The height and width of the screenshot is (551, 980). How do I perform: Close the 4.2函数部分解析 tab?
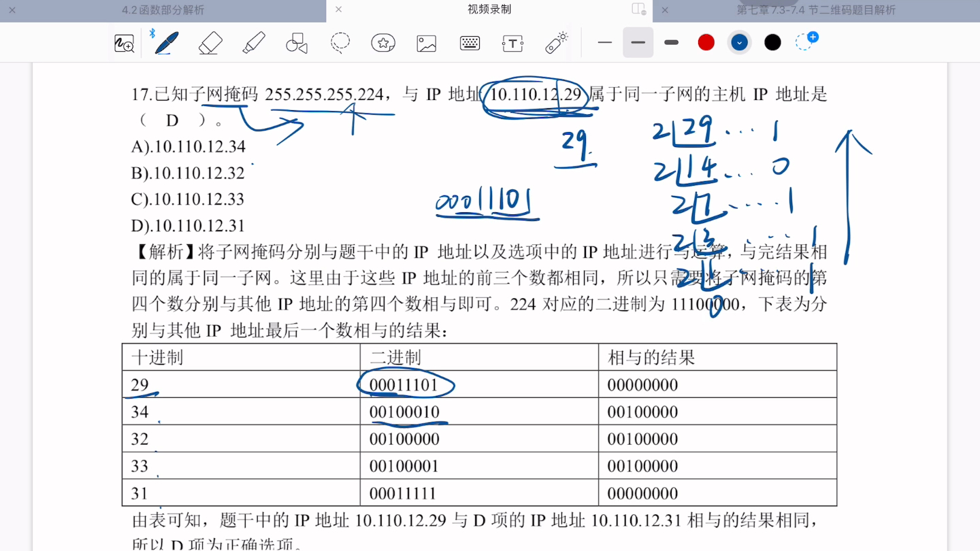click(12, 10)
